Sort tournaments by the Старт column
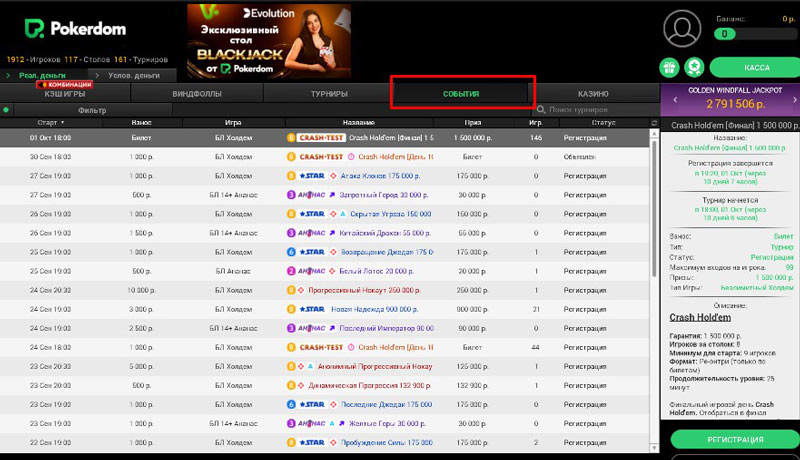This screenshot has height=460, width=800. click(46, 123)
